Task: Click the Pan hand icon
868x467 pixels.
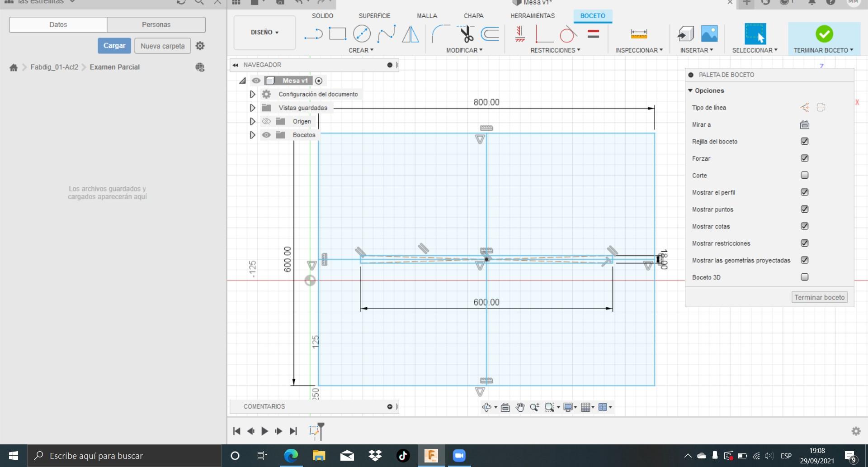Action: click(520, 407)
